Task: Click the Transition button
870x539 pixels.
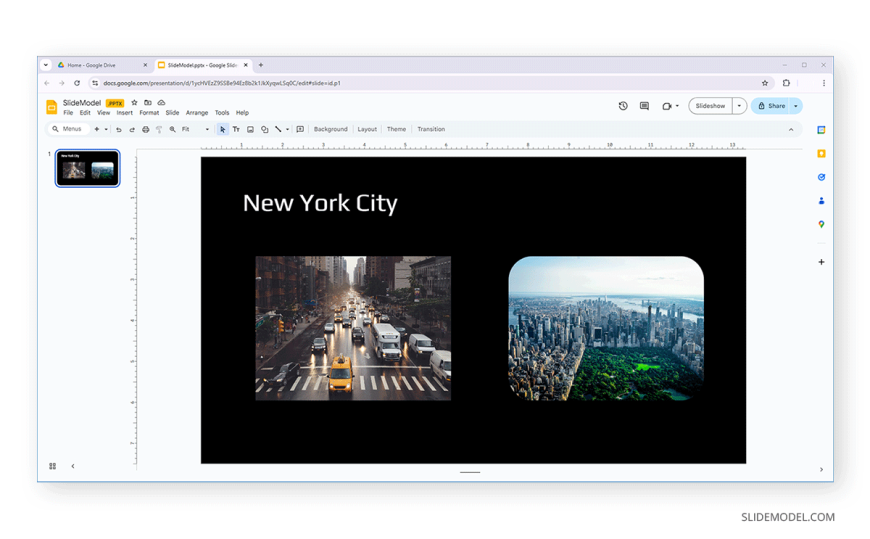Action: pyautogui.click(x=431, y=129)
